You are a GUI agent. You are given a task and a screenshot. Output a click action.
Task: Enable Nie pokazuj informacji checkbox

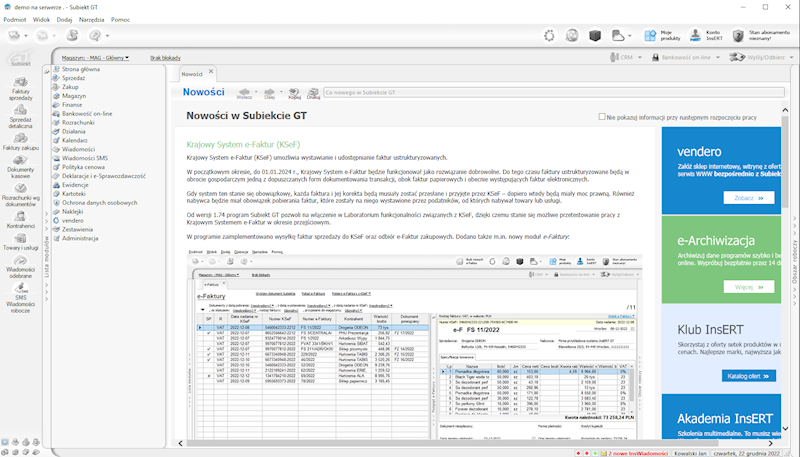[x=602, y=117]
